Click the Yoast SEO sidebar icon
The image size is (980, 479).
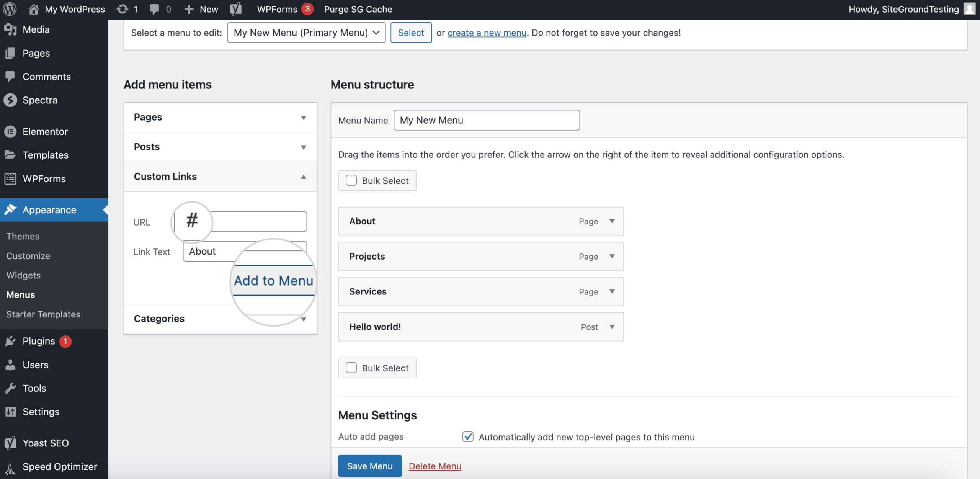pos(10,443)
